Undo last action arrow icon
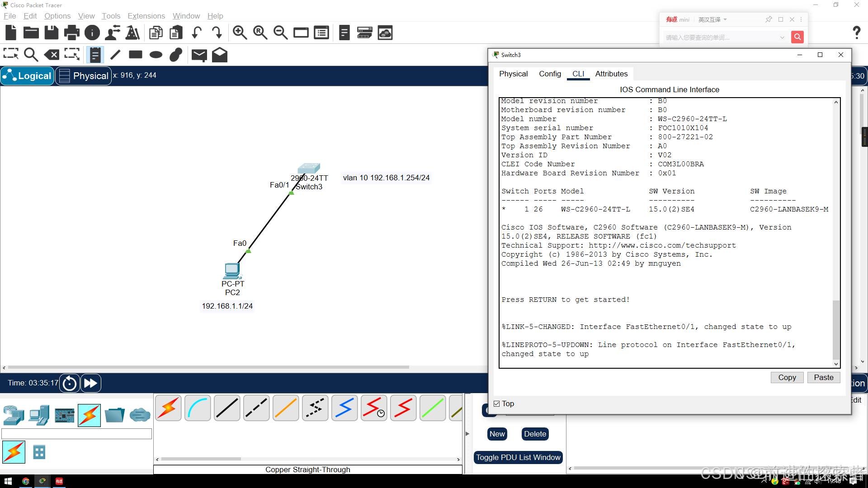Screen dimensions: 868x488 pyautogui.click(x=196, y=33)
